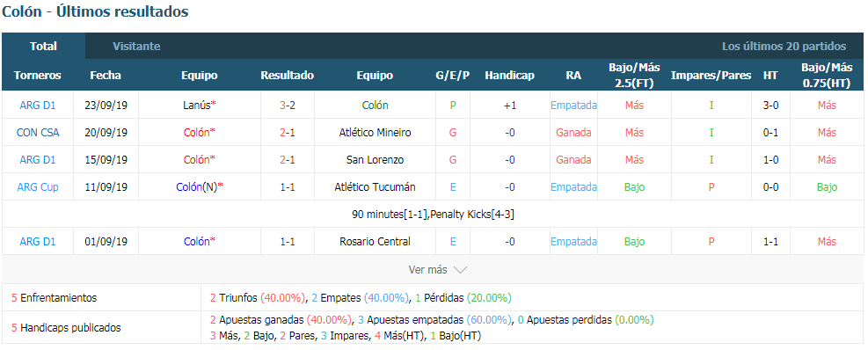
Task: Select the Total tab
Action: (x=44, y=47)
